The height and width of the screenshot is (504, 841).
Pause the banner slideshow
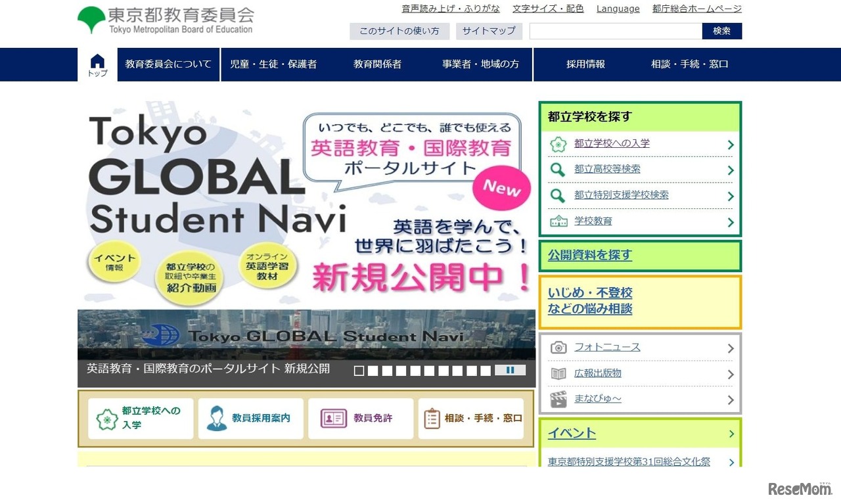coord(510,371)
